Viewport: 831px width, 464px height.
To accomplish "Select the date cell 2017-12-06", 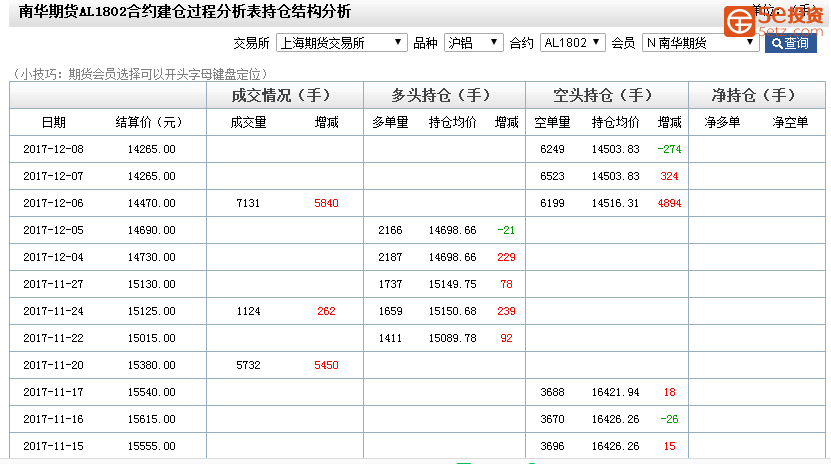I will click(54, 203).
